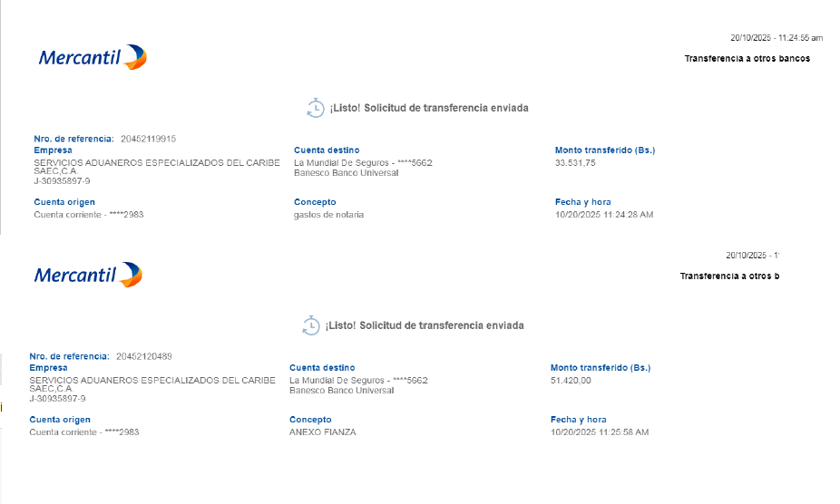This screenshot has width=840, height=504.
Task: Click the transferred amount 51.420,00
Action: coord(571,380)
